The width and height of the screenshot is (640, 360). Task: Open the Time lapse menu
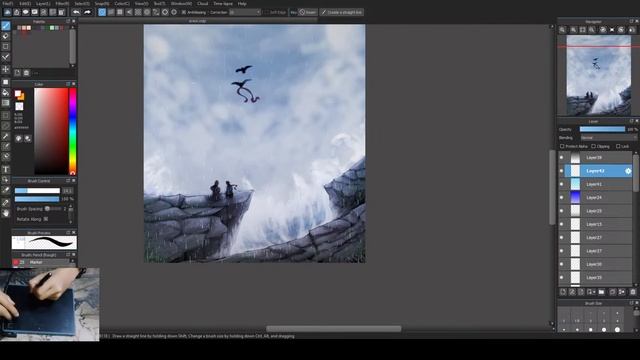click(x=223, y=4)
